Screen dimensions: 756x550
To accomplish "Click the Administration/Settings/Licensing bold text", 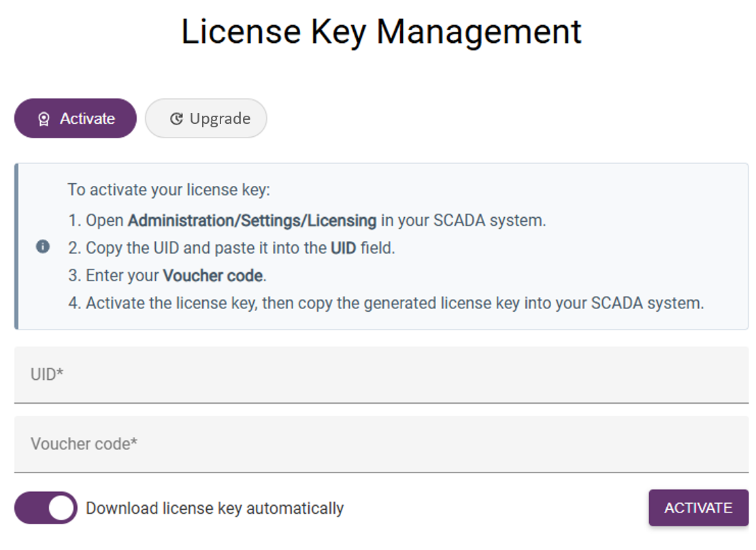I will coord(252,221).
